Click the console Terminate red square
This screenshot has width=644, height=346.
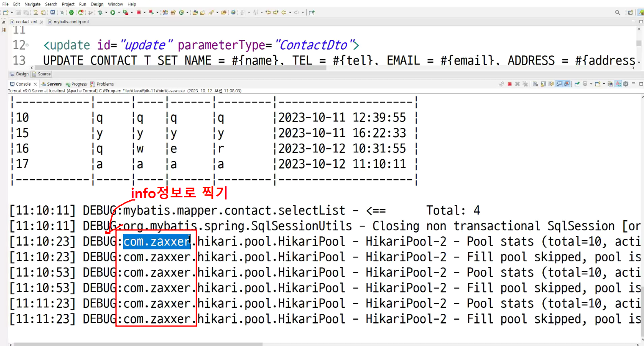pyautogui.click(x=509, y=84)
